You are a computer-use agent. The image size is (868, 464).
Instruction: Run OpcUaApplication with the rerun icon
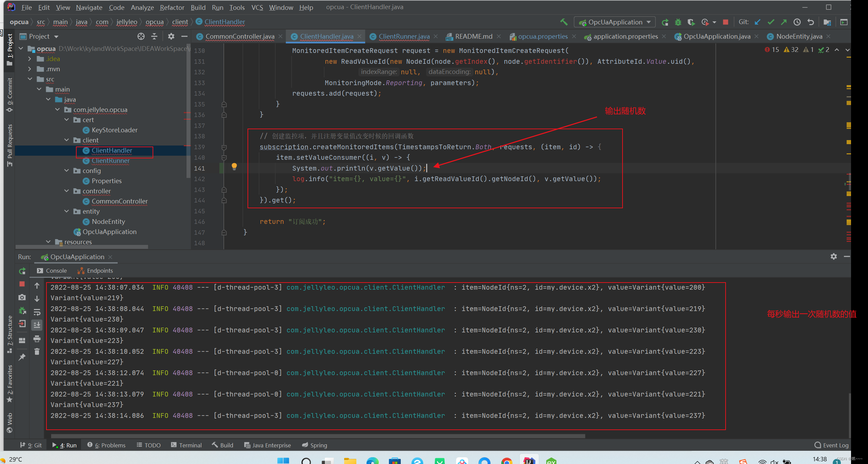(665, 22)
